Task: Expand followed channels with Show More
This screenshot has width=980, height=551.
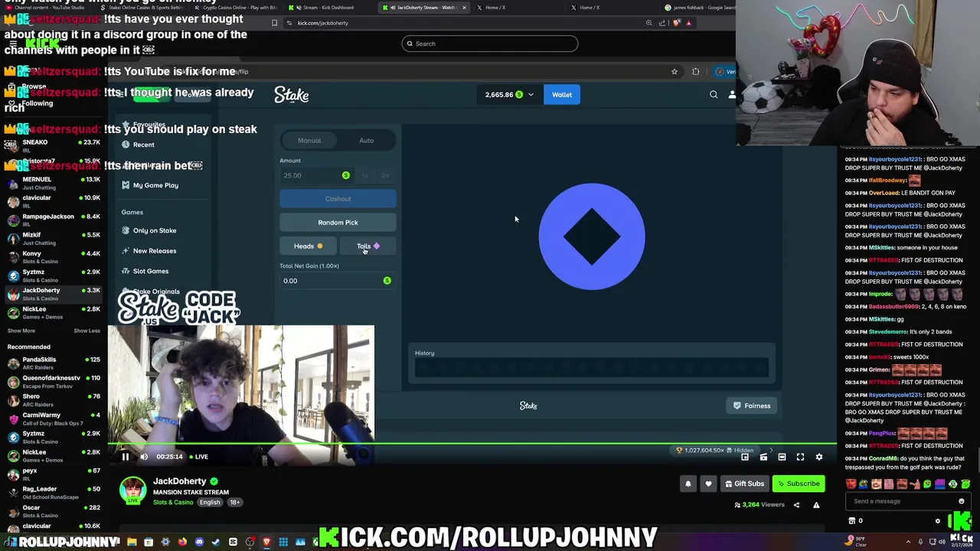Action: [x=21, y=331]
